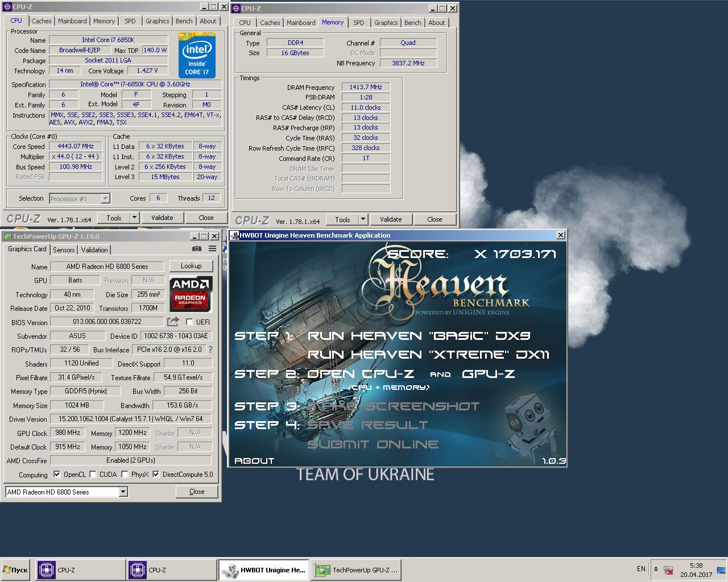Screen dimensions: 728x582
Task: Click the GPU-Z title bar icon
Action: [7, 236]
